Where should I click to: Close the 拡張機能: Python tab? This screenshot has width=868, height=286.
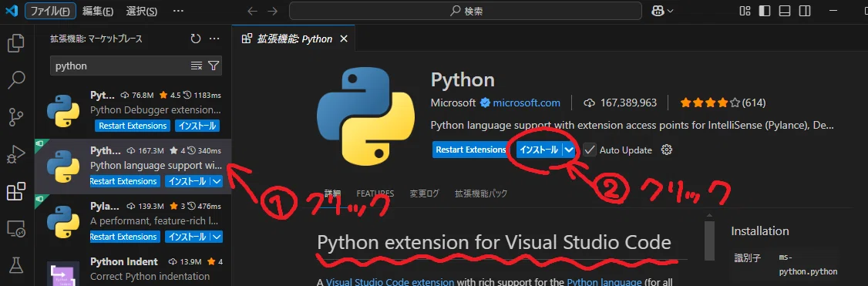click(344, 39)
